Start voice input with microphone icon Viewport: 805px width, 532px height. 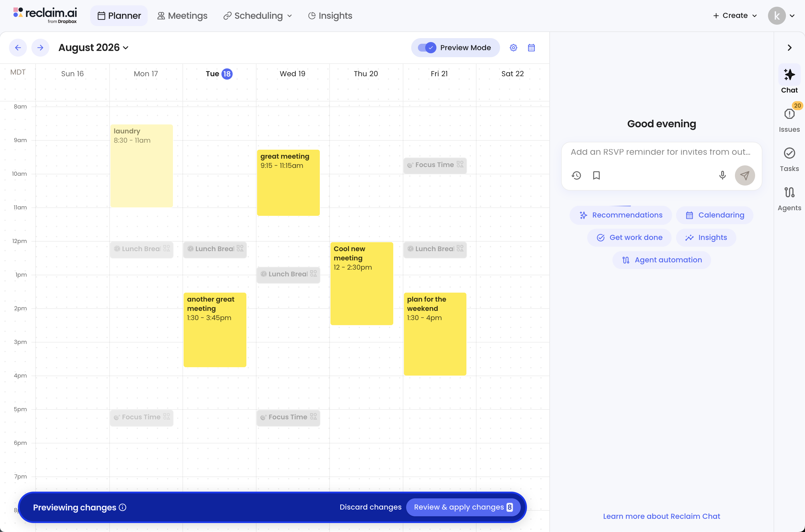tap(722, 175)
